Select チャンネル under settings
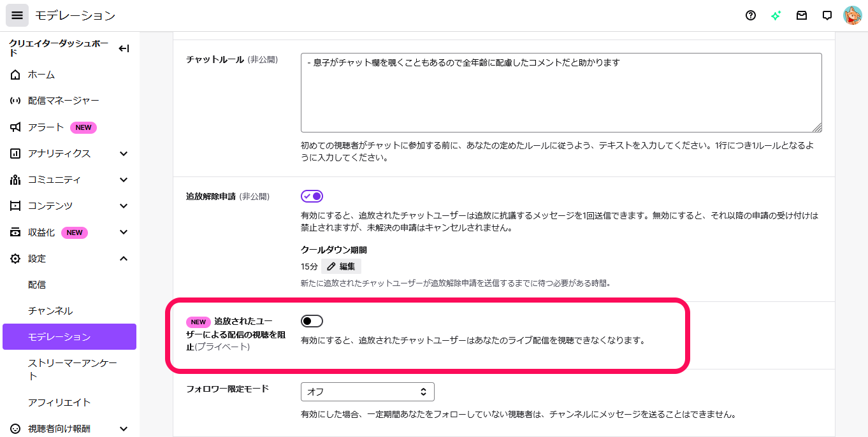 [x=50, y=311]
